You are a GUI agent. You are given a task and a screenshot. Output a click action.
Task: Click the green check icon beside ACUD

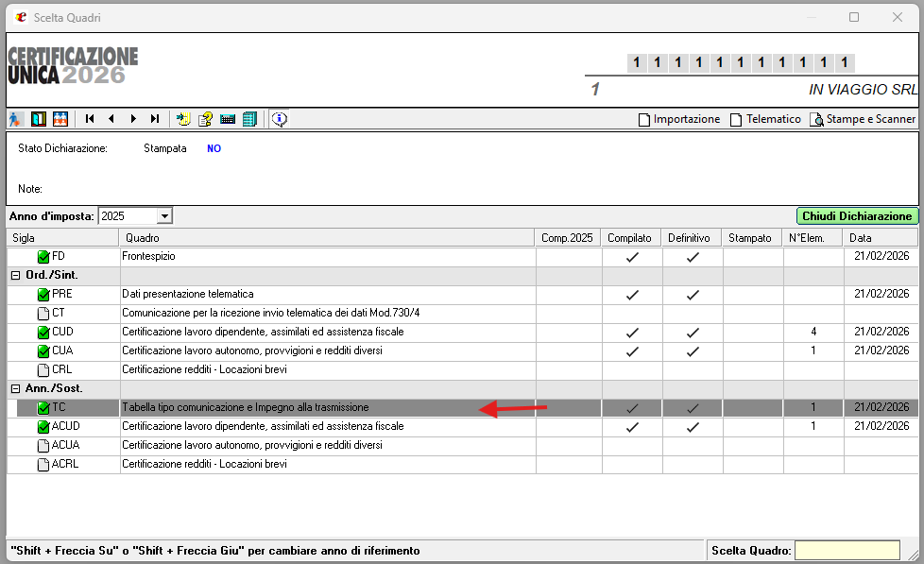(x=43, y=427)
